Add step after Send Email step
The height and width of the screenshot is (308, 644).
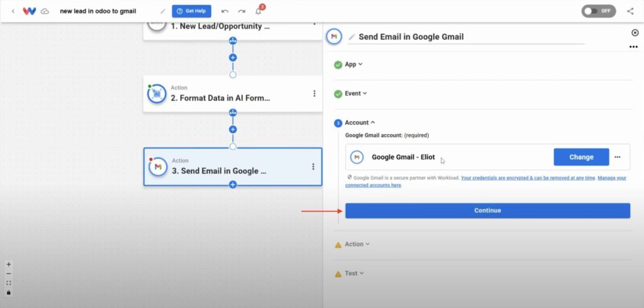233,185
